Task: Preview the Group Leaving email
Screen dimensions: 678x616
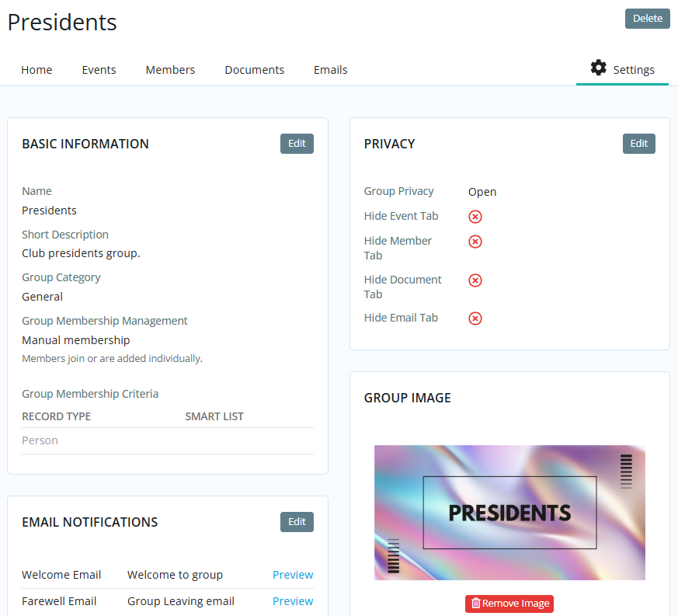Action: [293, 601]
